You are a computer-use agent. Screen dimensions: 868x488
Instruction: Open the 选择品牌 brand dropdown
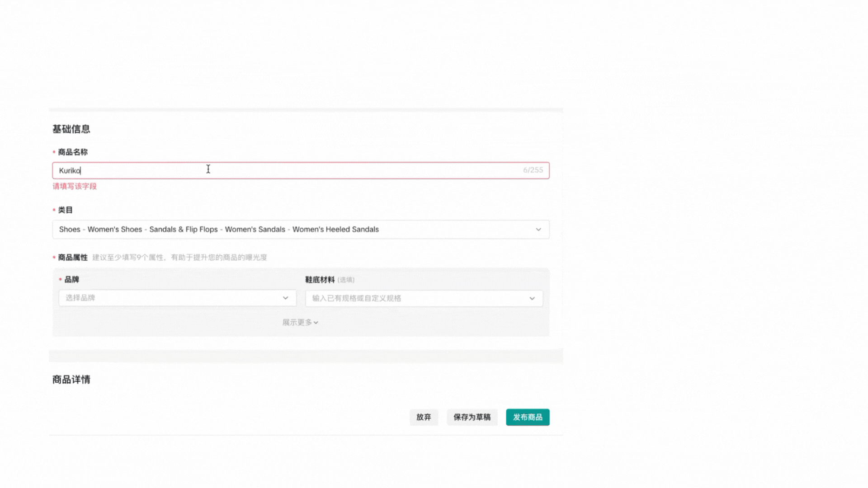[x=172, y=298]
